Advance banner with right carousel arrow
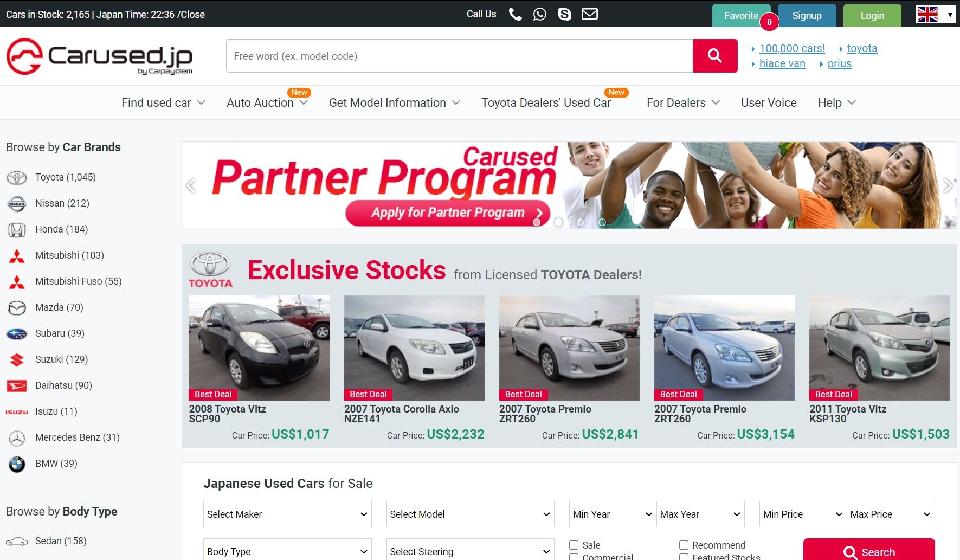This screenshot has height=560, width=960. 948,186
